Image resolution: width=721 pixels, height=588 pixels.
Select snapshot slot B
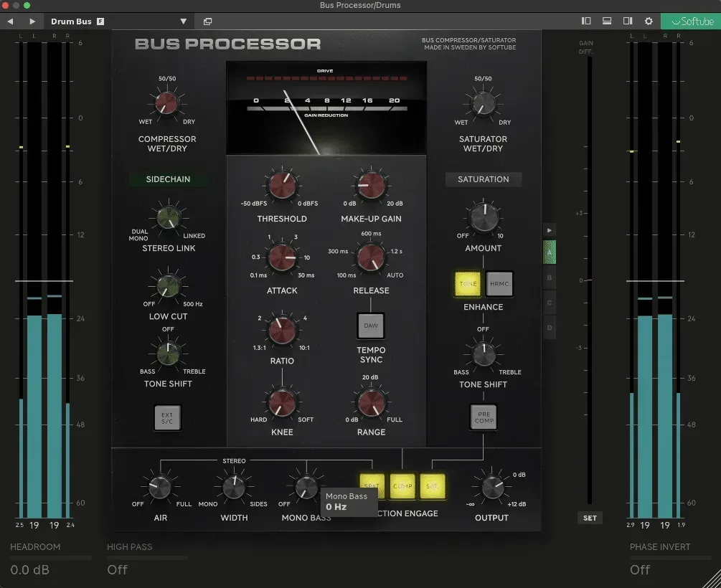pos(550,278)
